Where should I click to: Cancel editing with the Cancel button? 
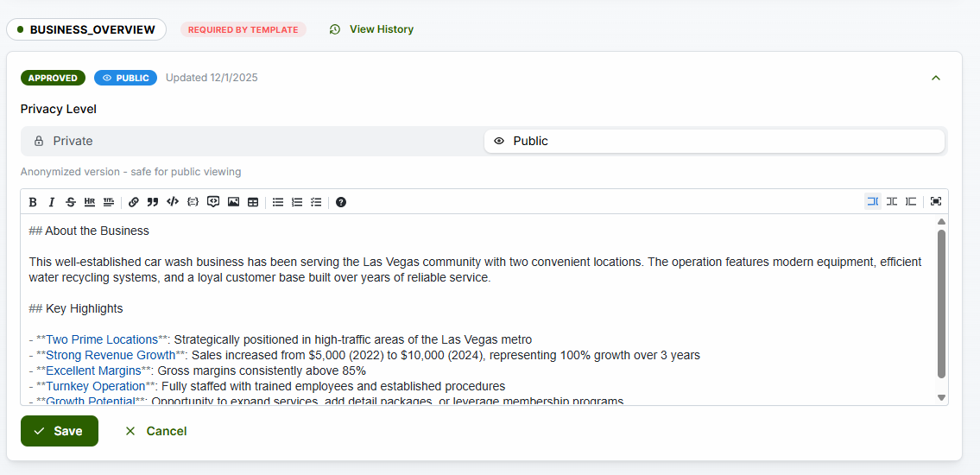(x=155, y=431)
